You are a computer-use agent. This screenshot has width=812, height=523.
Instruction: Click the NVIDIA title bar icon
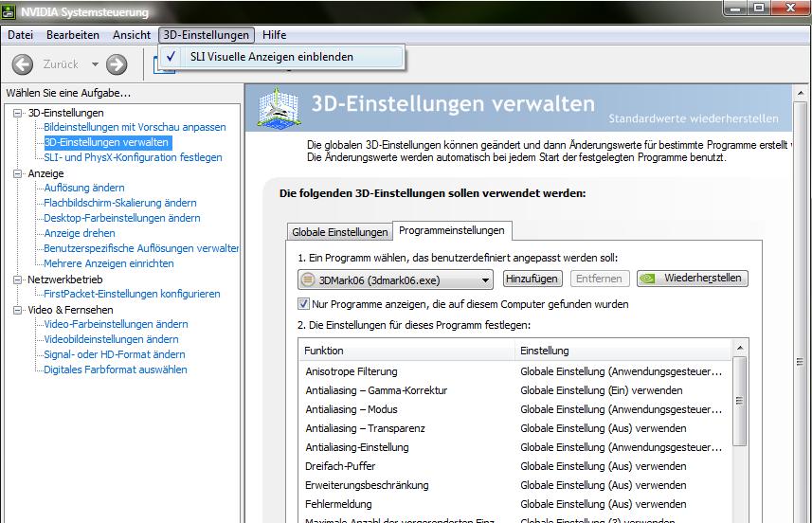[x=9, y=11]
